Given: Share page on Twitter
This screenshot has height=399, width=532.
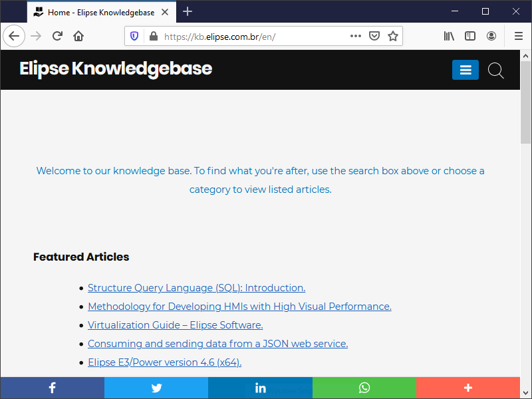Looking at the screenshot, I should point(156,388).
